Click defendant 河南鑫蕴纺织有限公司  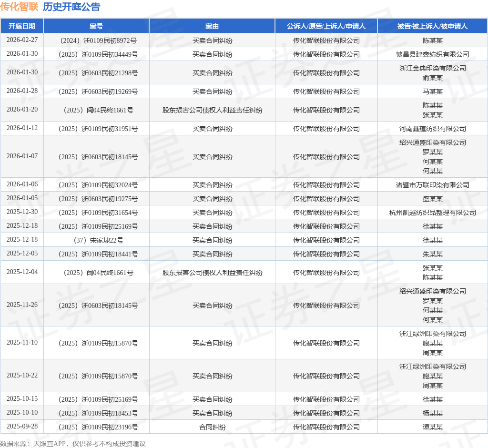pos(433,129)
